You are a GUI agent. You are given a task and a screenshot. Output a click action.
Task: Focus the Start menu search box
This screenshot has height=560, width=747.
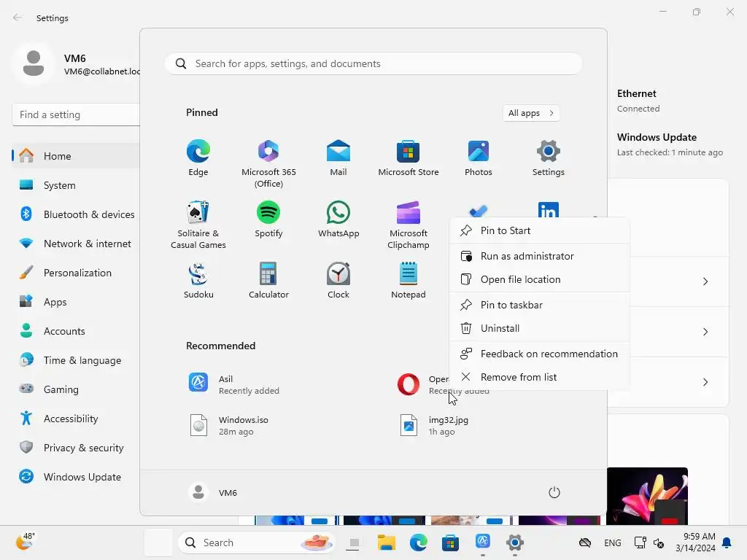click(x=373, y=64)
